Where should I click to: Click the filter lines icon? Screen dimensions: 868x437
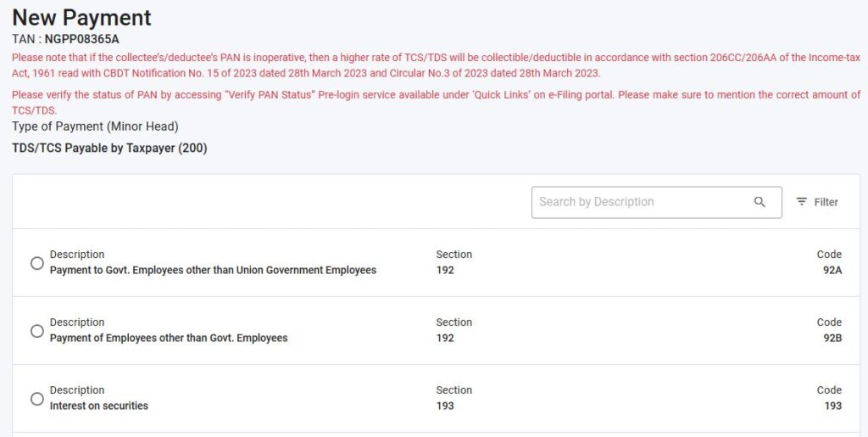(801, 202)
